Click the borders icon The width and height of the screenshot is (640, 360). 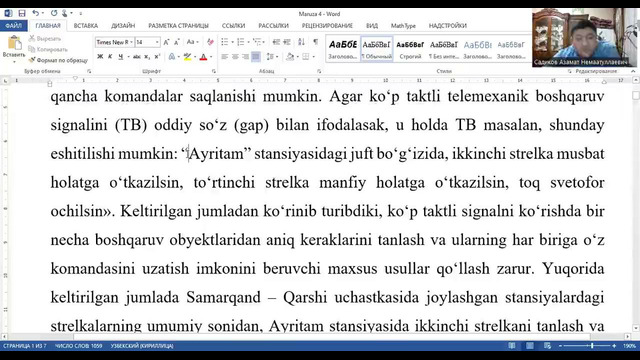pyautogui.click(x=305, y=57)
